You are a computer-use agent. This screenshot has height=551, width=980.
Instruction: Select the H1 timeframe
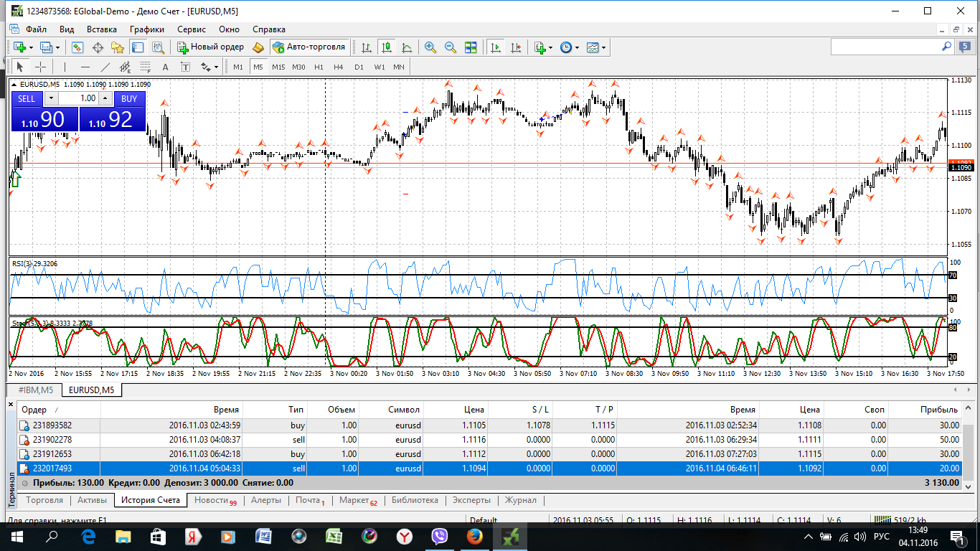tap(319, 67)
